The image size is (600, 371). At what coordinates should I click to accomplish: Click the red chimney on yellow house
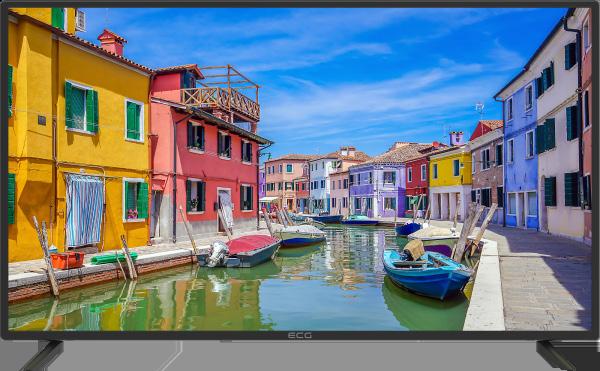112,42
